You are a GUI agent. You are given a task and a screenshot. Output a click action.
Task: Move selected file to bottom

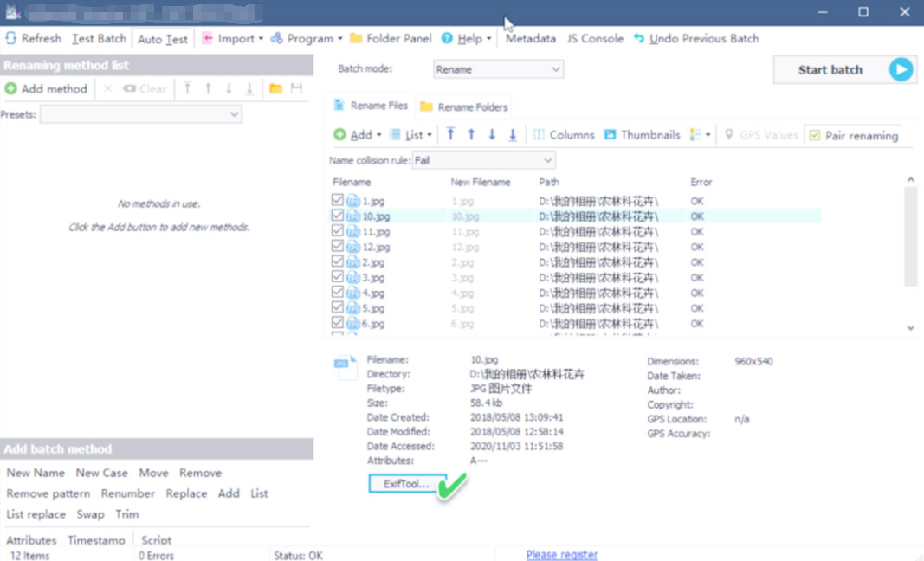(513, 134)
